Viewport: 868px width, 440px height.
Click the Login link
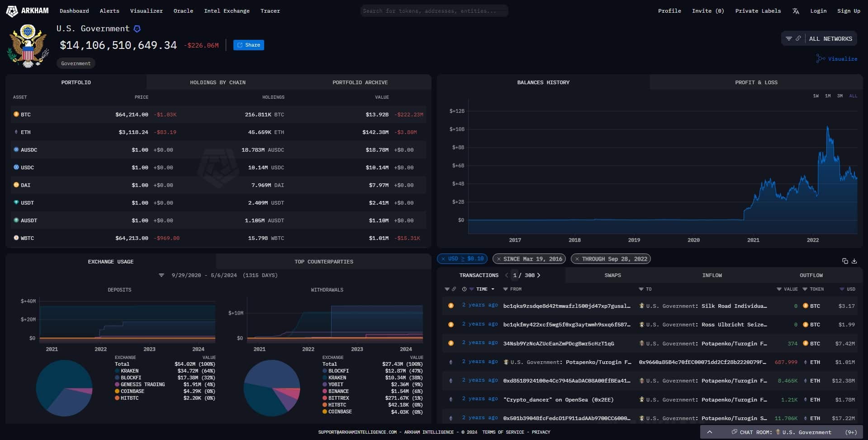[x=818, y=11]
